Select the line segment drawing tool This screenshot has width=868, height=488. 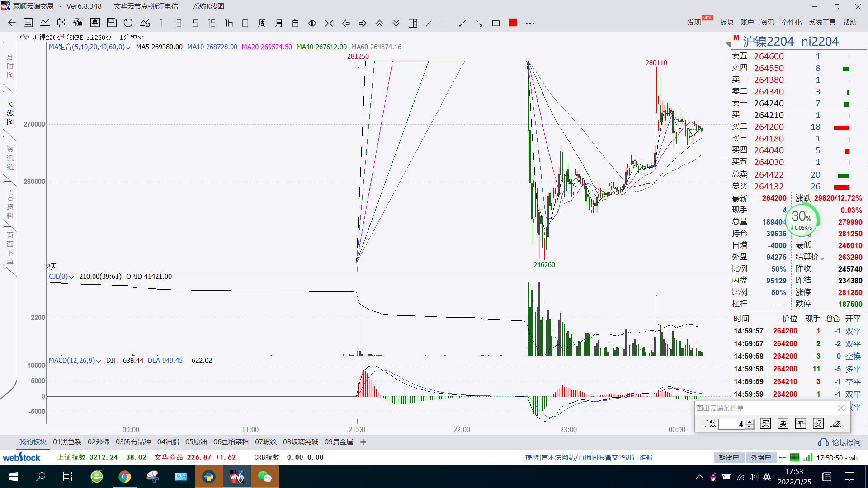pyautogui.click(x=462, y=23)
